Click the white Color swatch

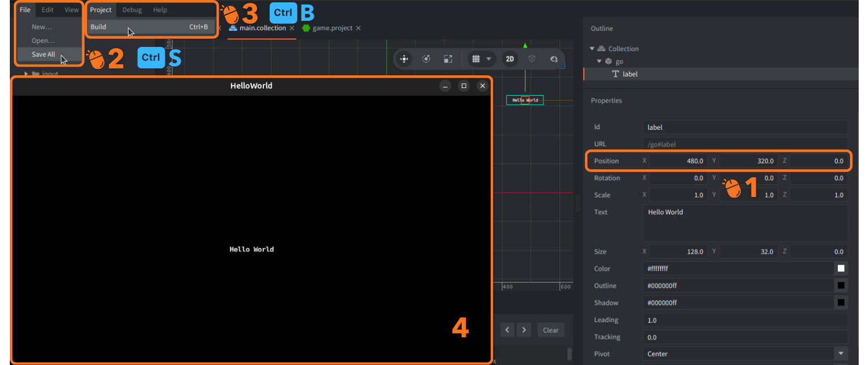pos(841,269)
